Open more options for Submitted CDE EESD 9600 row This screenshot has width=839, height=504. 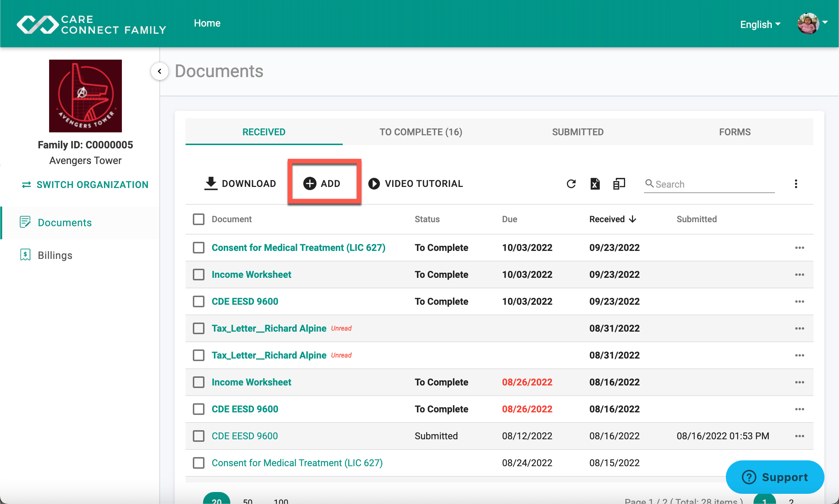(800, 436)
